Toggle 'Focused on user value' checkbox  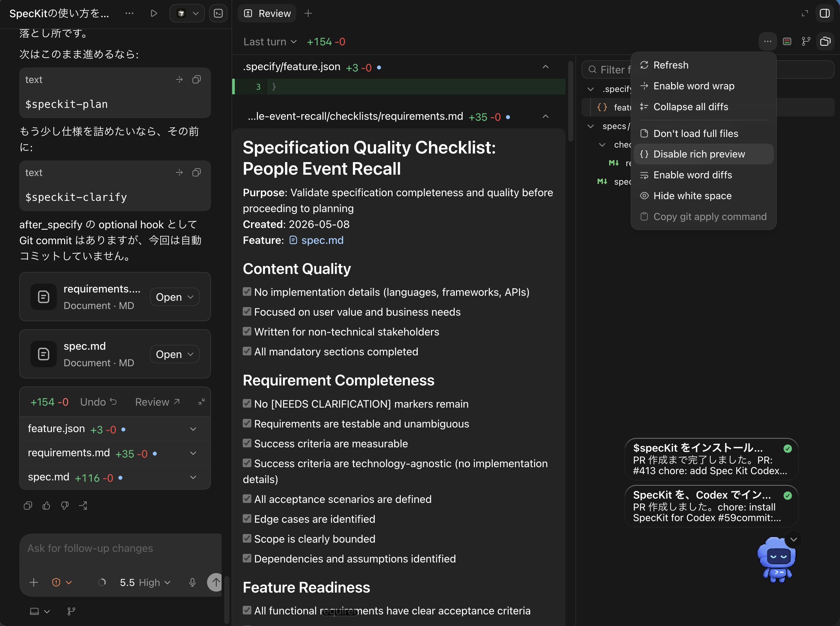pyautogui.click(x=247, y=311)
